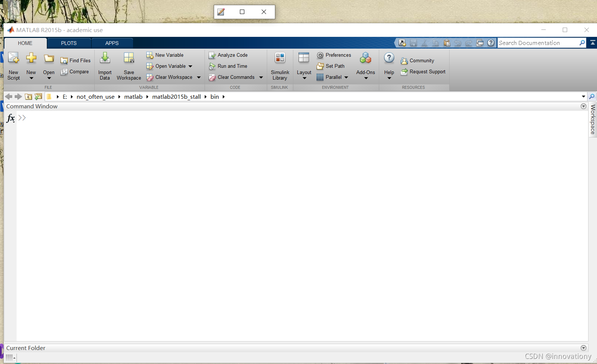This screenshot has height=364, width=597.
Task: Open the Open button dropdown arrow
Action: coord(49,78)
